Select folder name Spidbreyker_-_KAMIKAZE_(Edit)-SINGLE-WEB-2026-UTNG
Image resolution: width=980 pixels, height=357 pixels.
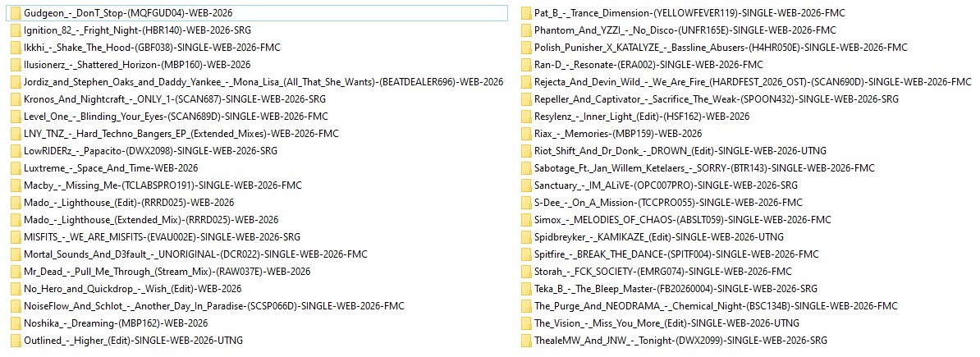(x=659, y=237)
